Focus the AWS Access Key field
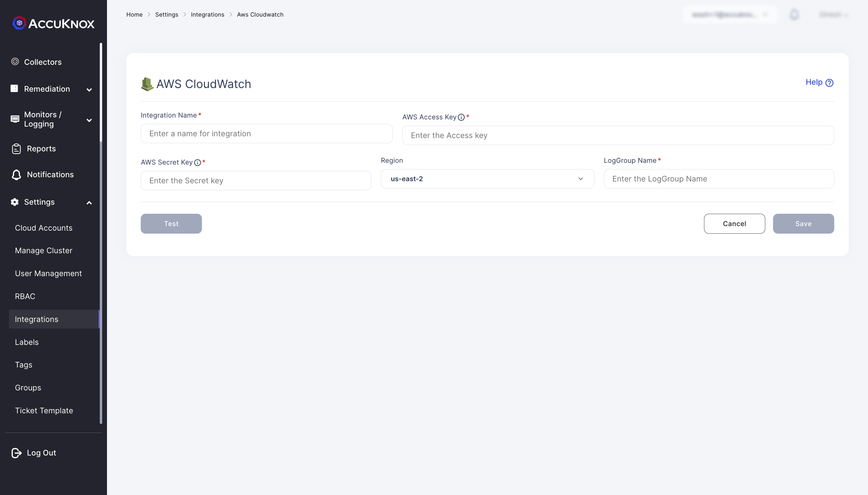 [618, 135]
